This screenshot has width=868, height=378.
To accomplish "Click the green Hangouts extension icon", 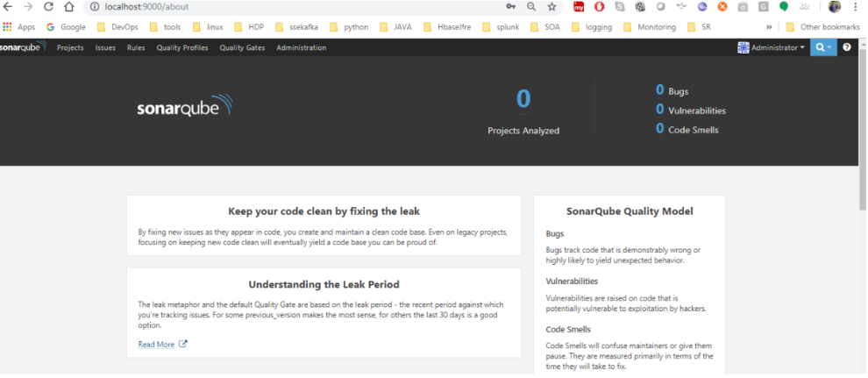I will [x=783, y=7].
